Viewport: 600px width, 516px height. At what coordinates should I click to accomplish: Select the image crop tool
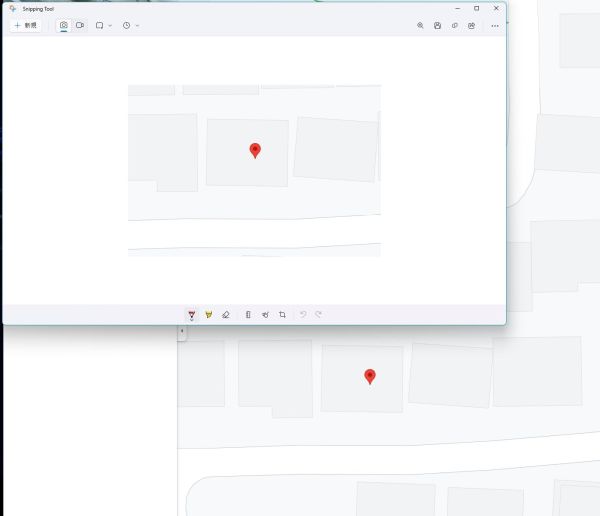coord(282,315)
